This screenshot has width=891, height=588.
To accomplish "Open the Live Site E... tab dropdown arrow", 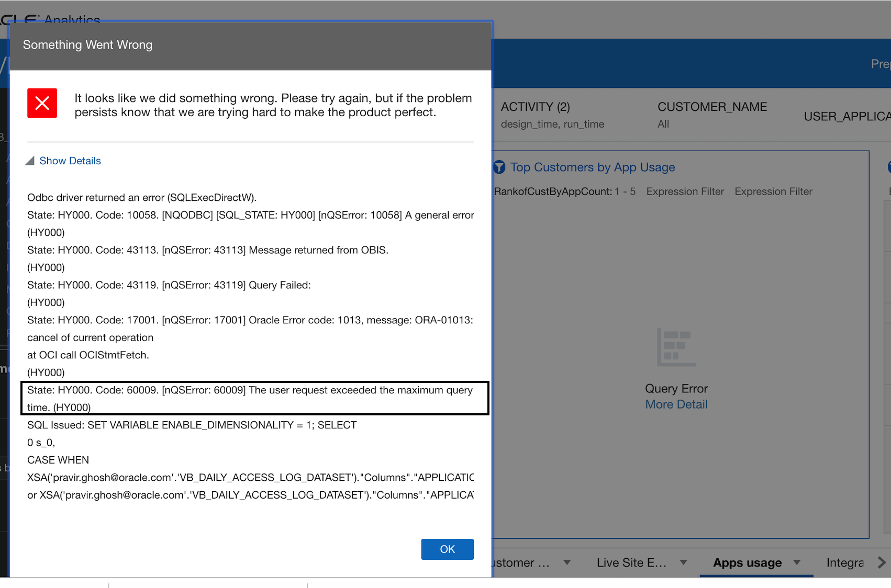I will (x=683, y=562).
